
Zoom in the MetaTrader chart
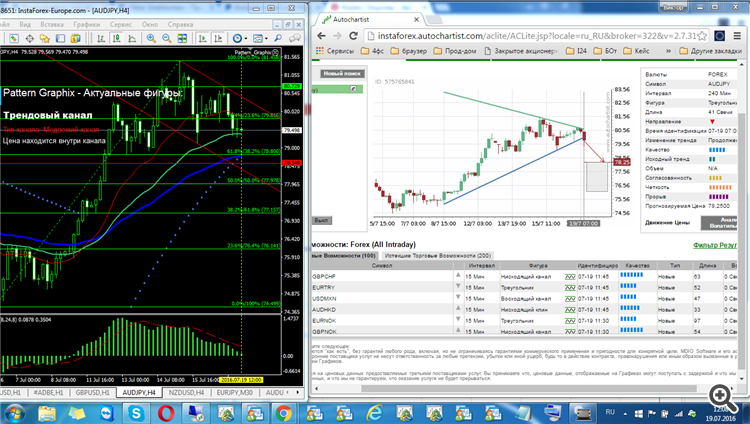(x=151, y=38)
